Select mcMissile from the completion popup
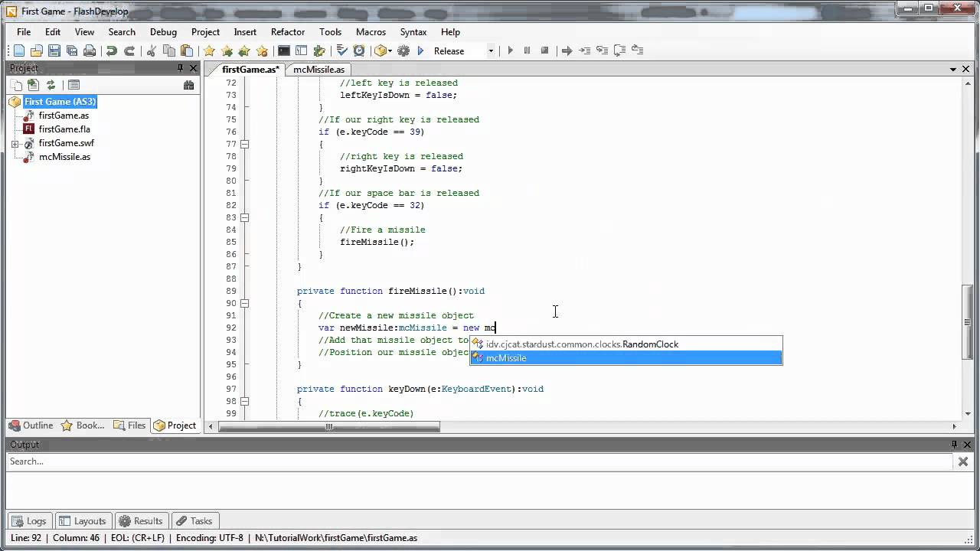Viewport: 980px width, 551px height. (506, 358)
